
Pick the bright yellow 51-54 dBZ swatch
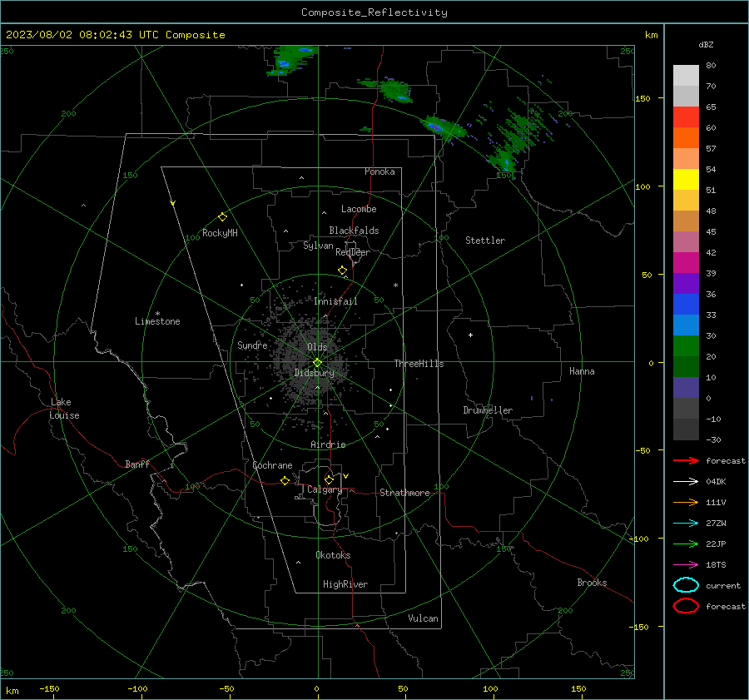[686, 180]
